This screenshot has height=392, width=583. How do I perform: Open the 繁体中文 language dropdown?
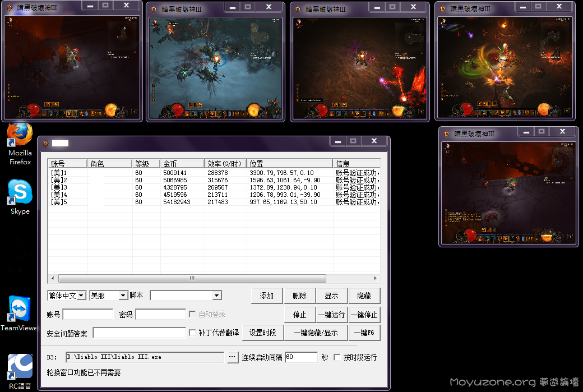[67, 296]
